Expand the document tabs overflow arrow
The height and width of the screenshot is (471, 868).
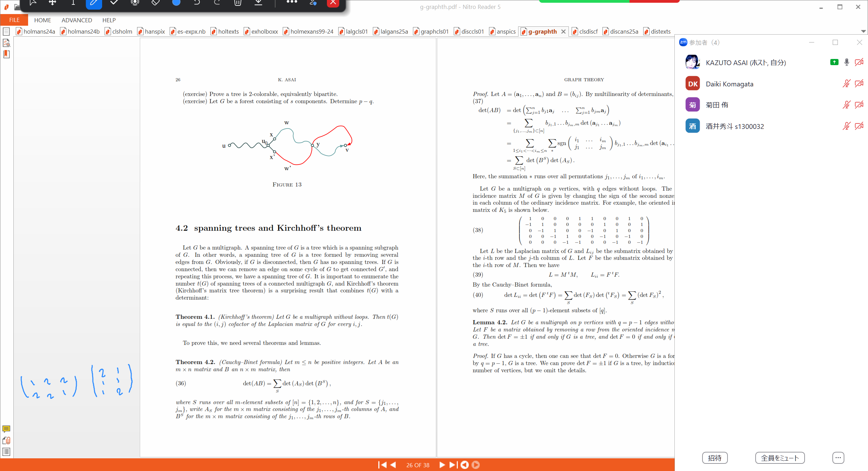tap(863, 32)
